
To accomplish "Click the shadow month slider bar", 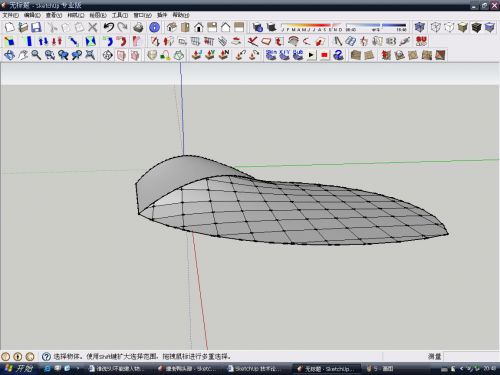I will click(x=311, y=26).
